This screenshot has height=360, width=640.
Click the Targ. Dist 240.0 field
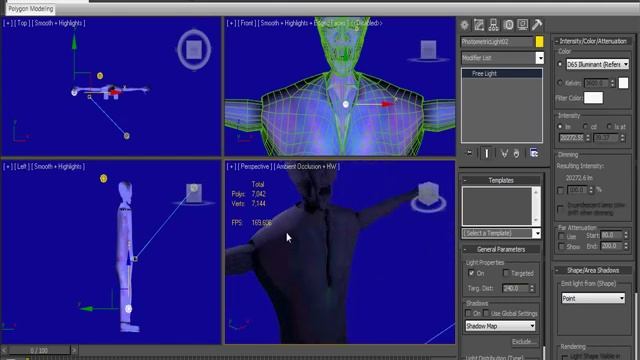[516, 288]
